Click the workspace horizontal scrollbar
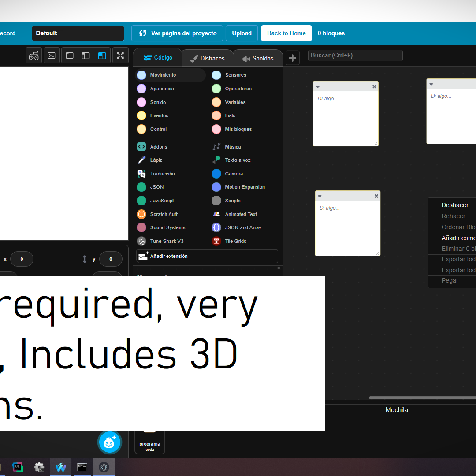Image resolution: width=476 pixels, height=476 pixels. [x=422, y=398]
